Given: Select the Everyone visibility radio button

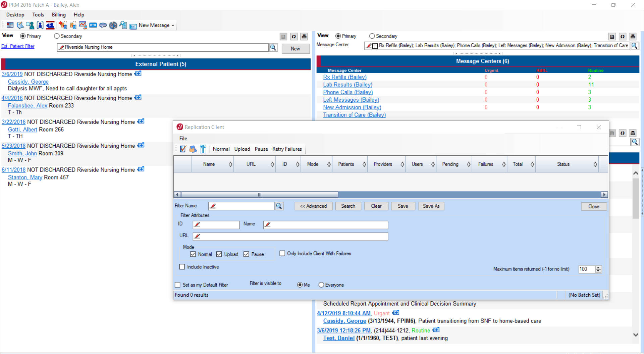Looking at the screenshot, I should [x=321, y=285].
